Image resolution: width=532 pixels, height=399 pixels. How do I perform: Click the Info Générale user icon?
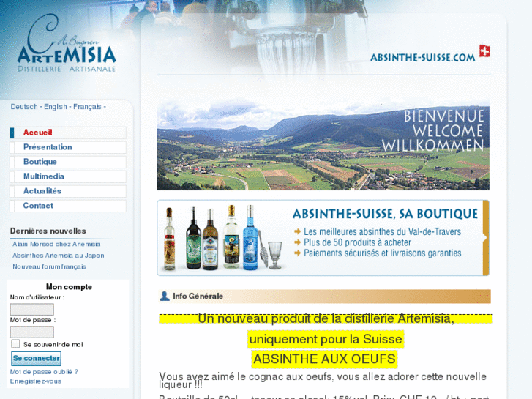click(165, 296)
